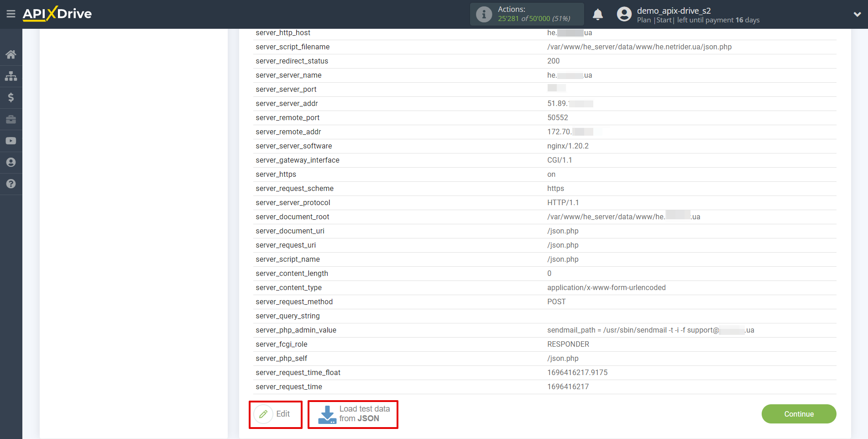Click Load test data from JSON

point(353,414)
